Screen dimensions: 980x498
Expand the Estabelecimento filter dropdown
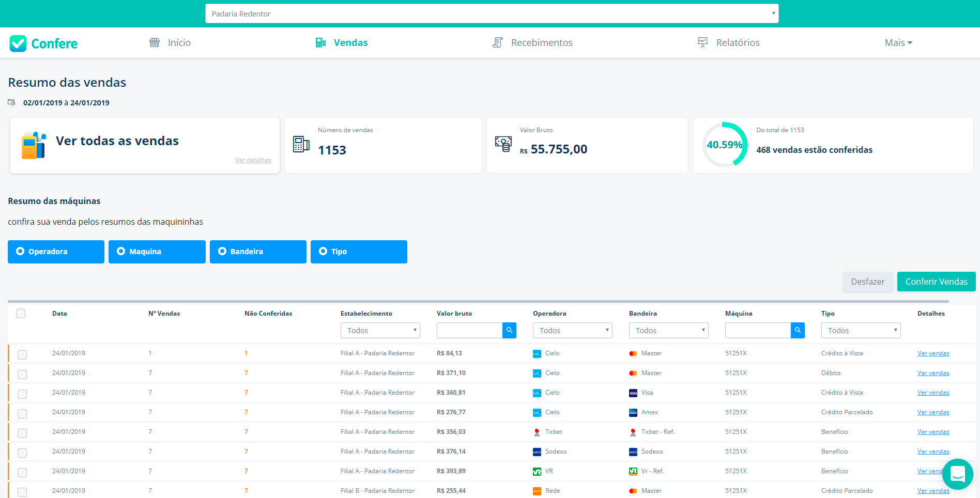pyautogui.click(x=380, y=331)
